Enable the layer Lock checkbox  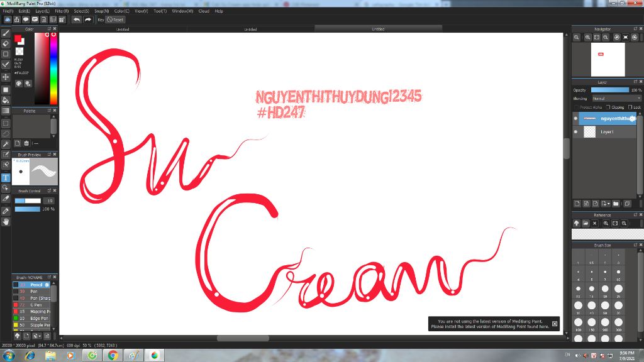click(x=630, y=107)
